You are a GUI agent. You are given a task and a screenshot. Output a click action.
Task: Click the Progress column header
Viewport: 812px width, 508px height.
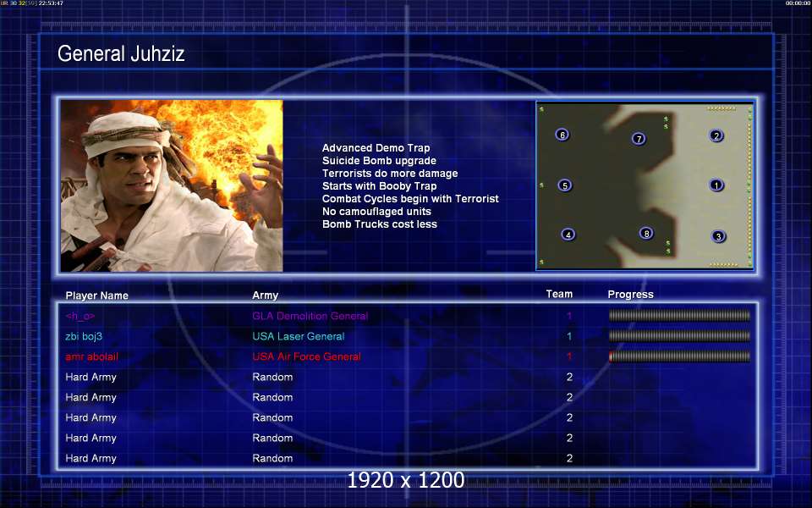point(630,295)
